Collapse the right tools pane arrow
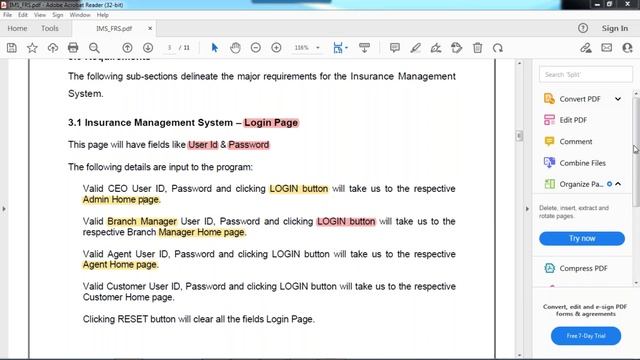Viewport: 640px width, 360px height. click(527, 209)
